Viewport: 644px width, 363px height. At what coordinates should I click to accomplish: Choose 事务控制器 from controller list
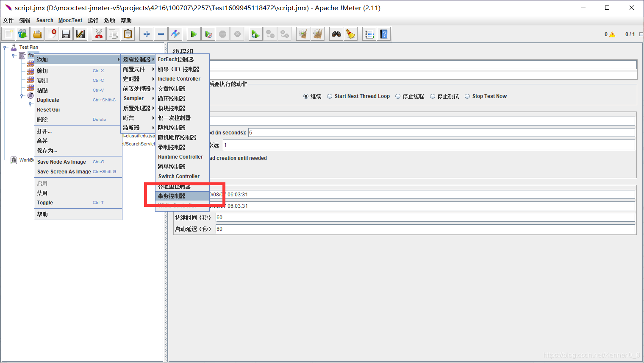coord(183,196)
